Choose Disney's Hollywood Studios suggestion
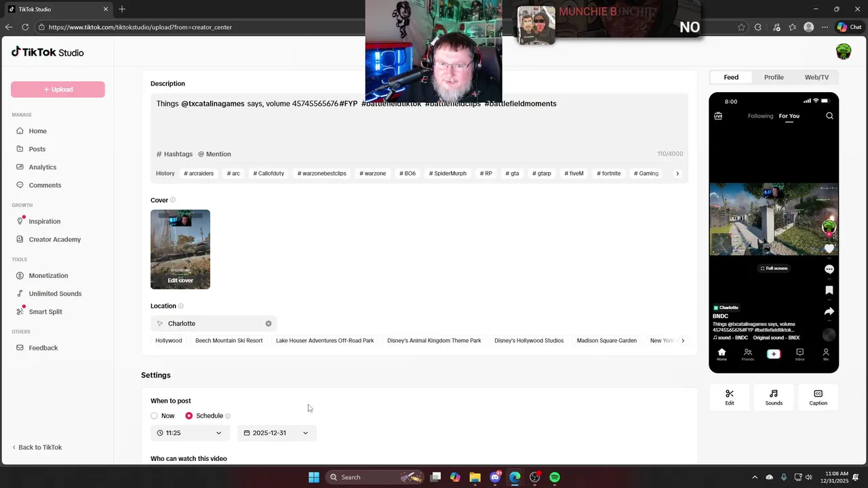Image resolution: width=868 pixels, height=488 pixels. click(529, 341)
